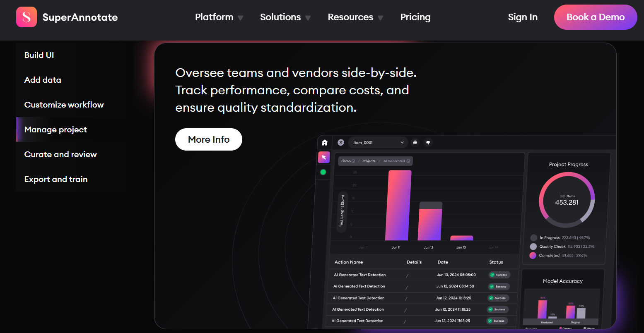644x333 pixels.
Task: Click the "Jun 12, 2024 08:14:50" date cell
Action: pyautogui.click(x=455, y=286)
